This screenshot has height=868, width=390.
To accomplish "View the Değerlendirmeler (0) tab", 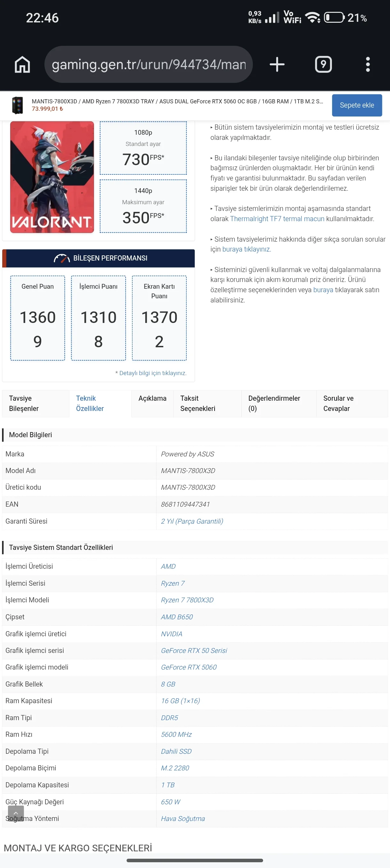I will [x=279, y=403].
